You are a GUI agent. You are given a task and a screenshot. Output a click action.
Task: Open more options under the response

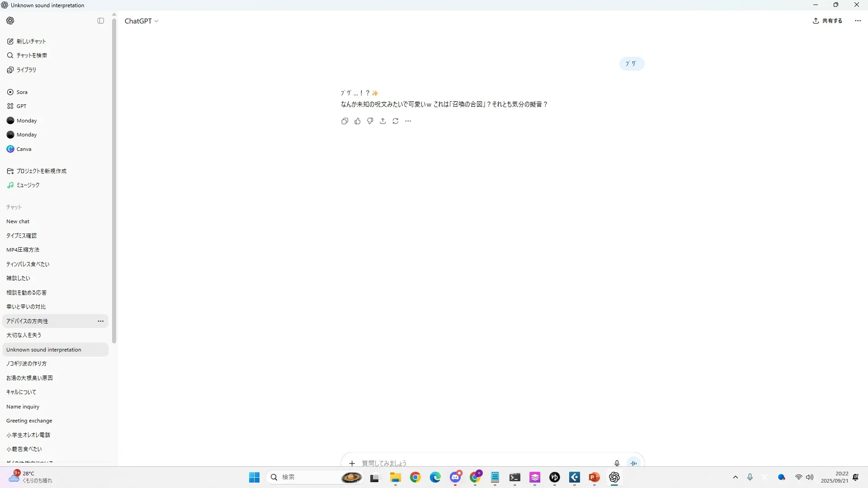click(408, 121)
